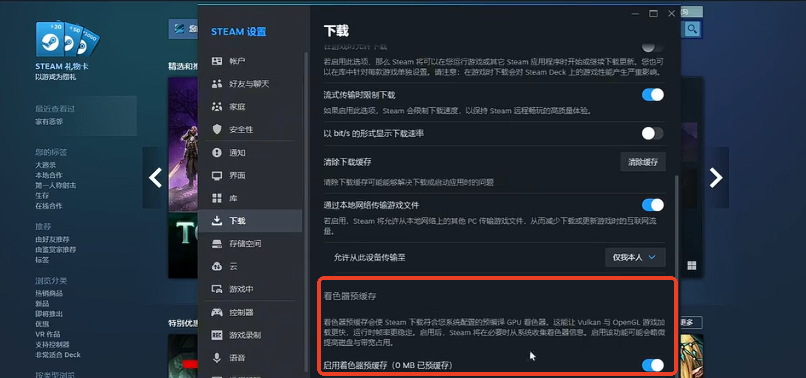Click the 本地合作 tag link

pos(48,175)
